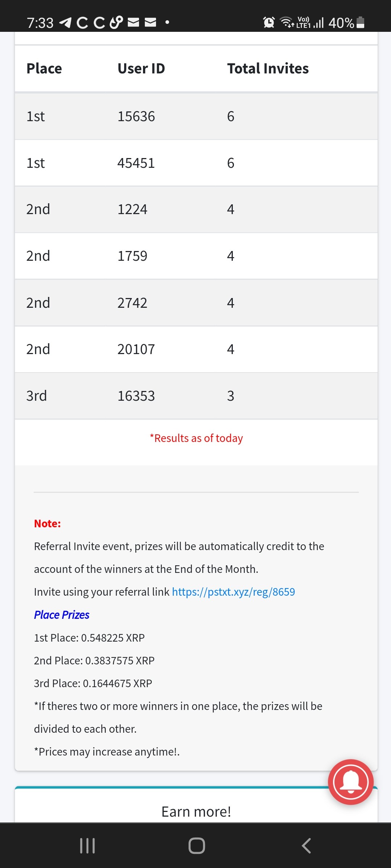Tap the Earn more! heading

pyautogui.click(x=196, y=812)
